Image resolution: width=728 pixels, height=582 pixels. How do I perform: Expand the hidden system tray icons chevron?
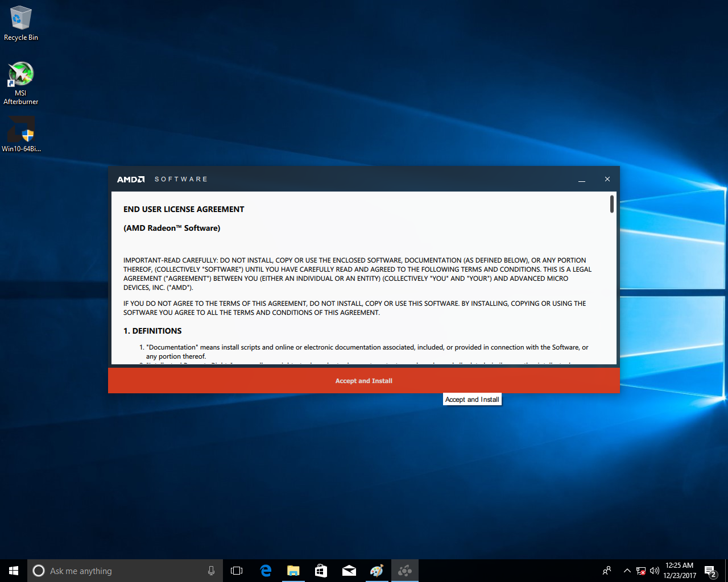pos(627,571)
